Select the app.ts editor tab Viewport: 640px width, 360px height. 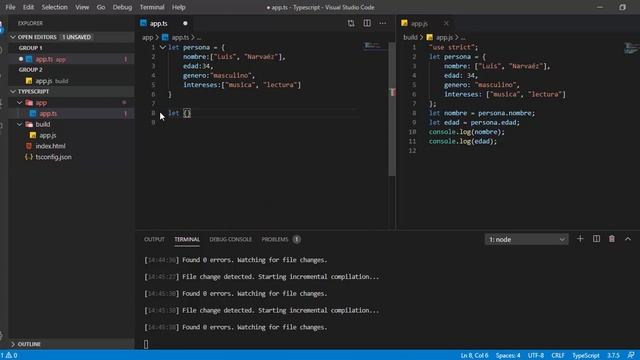(x=159, y=24)
